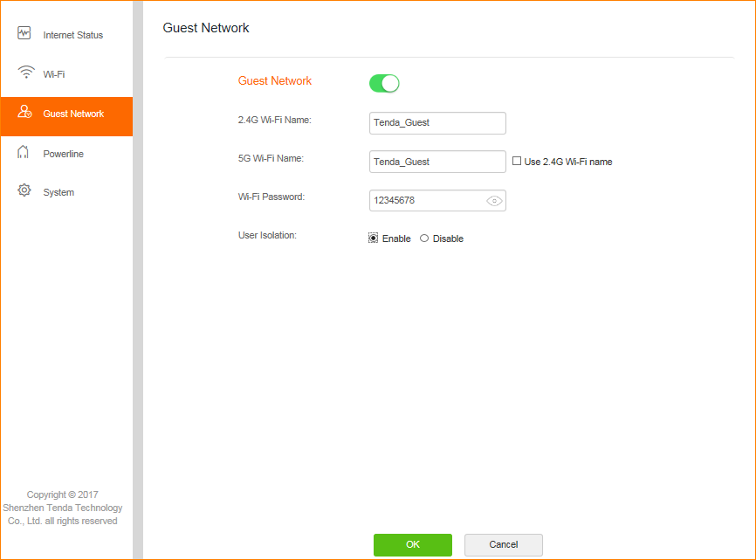Viewport: 756px width, 560px height.
Task: Click the Internet Status monitor icon
Action: tap(24, 34)
